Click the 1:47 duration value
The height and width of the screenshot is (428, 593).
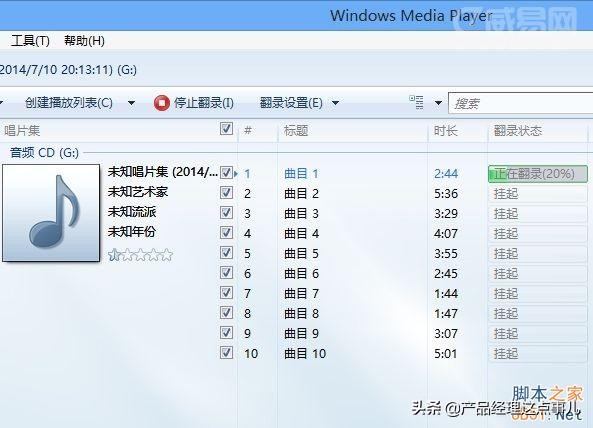[446, 314]
